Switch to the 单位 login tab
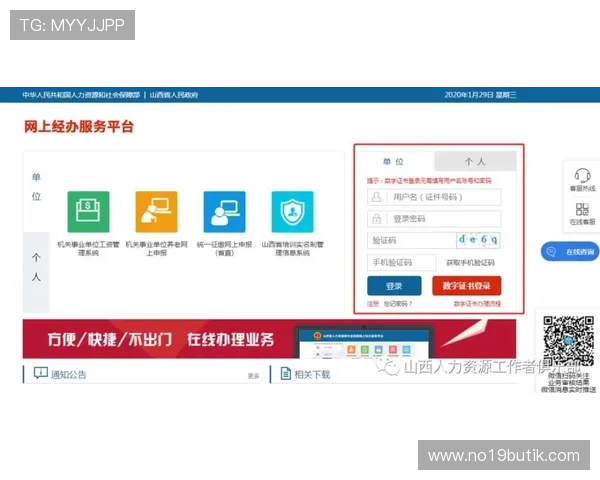The image size is (600, 480). pyautogui.click(x=394, y=162)
